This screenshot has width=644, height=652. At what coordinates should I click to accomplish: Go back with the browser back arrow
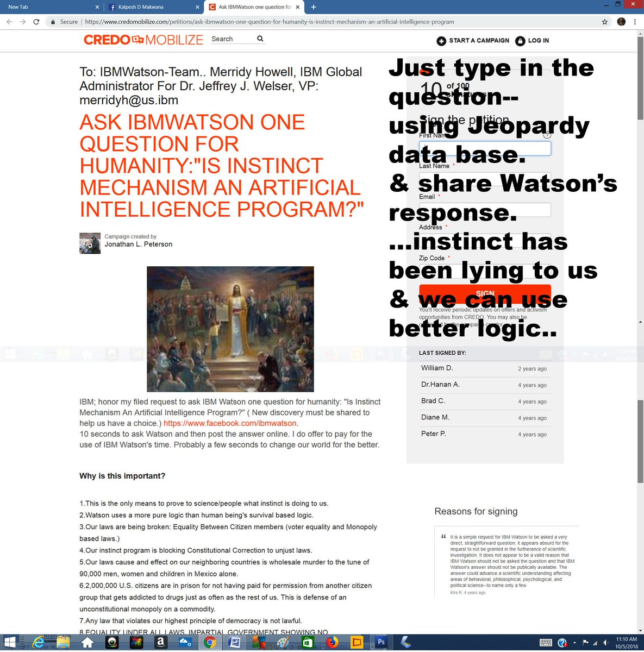[x=9, y=22]
